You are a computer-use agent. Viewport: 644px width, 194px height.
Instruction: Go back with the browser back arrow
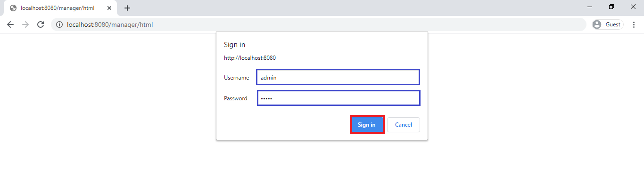[10, 24]
